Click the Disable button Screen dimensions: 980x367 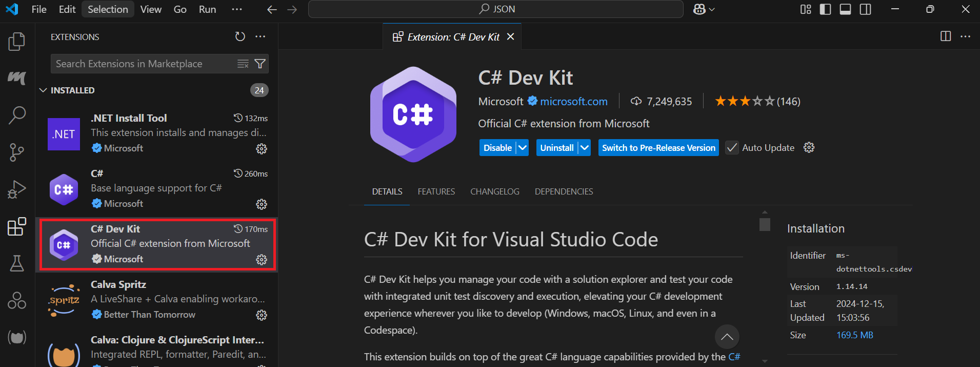(498, 148)
